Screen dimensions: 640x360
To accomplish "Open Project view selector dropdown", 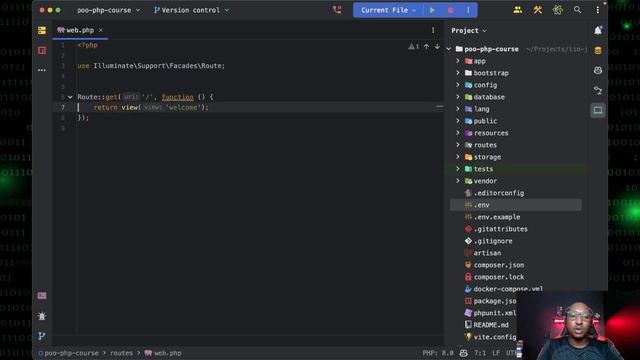I will 469,31.
